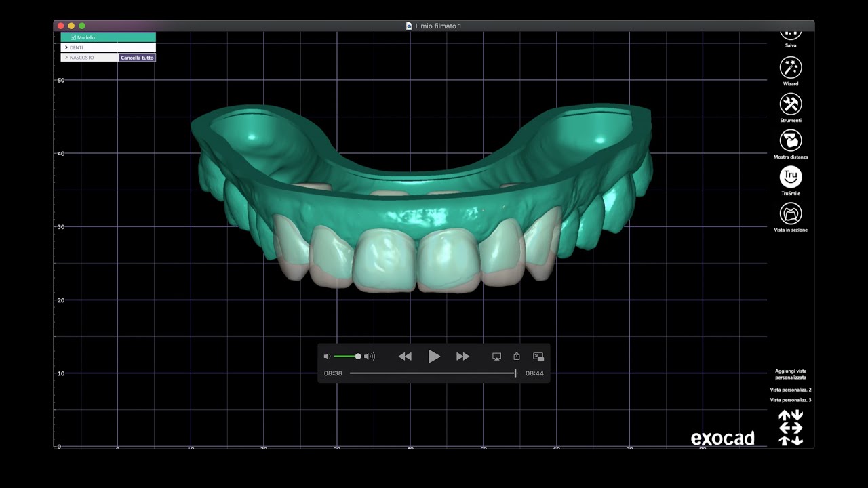Fast forward the video
The height and width of the screenshot is (488, 868).
[463, 357]
